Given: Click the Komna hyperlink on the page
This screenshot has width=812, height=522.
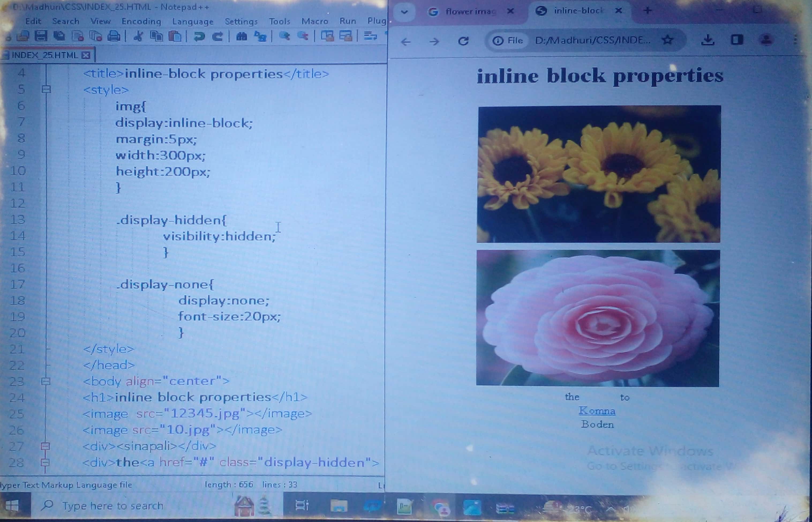Looking at the screenshot, I should pos(597,411).
